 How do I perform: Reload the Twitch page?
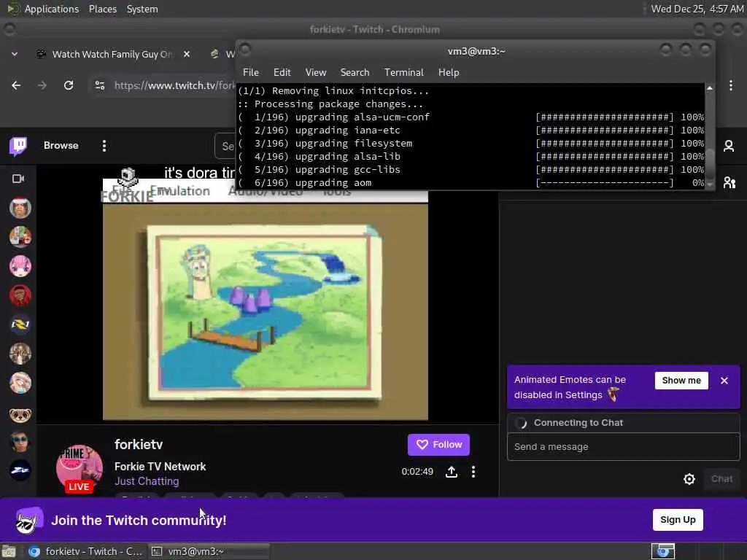(x=69, y=85)
